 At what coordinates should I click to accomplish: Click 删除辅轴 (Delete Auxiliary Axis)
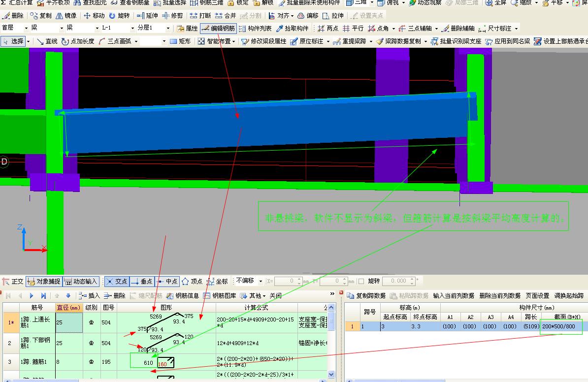(458, 29)
